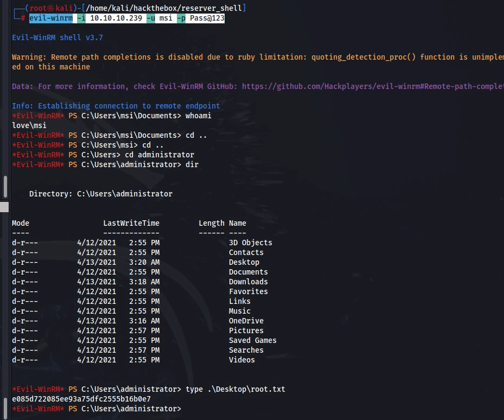Click the upper scrollbar thumb on left edge

[x=5, y=186]
